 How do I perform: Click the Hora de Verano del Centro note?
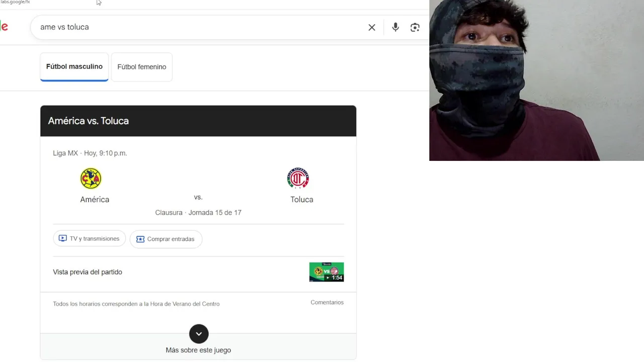[x=136, y=304]
